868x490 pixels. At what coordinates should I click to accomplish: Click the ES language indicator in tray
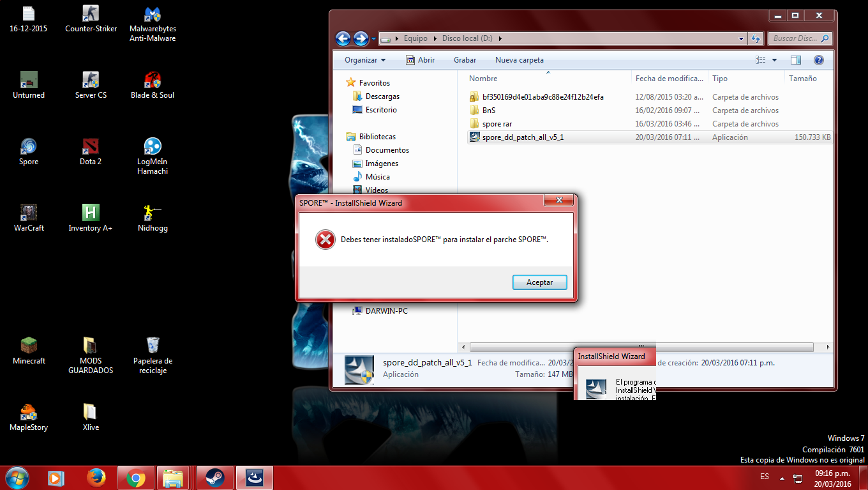click(765, 477)
